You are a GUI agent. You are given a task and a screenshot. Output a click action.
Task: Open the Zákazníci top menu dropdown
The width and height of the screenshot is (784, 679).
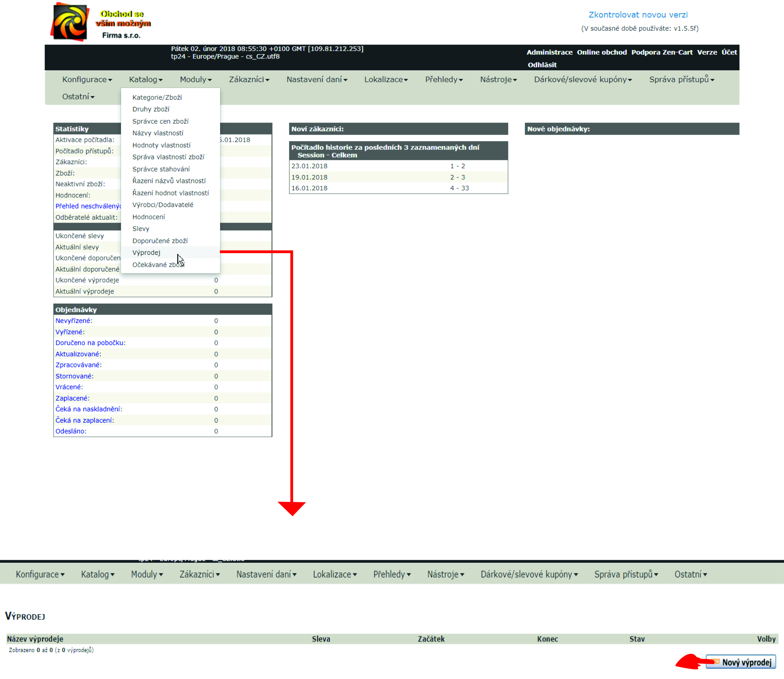pyautogui.click(x=249, y=80)
